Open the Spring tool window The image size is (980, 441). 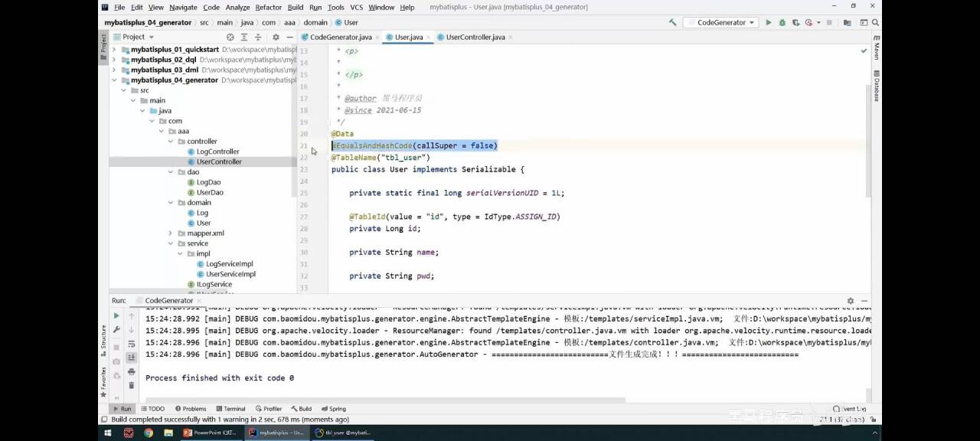click(334, 409)
